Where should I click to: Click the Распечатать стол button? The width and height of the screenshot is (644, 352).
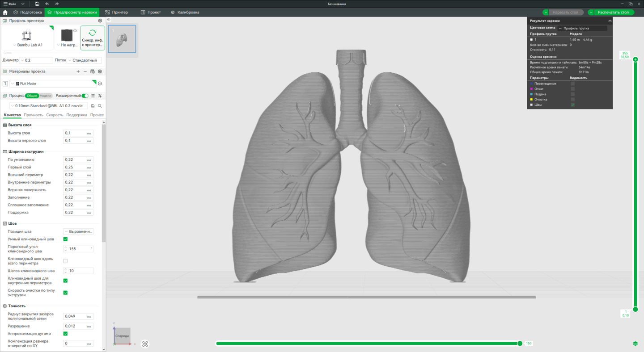613,13
